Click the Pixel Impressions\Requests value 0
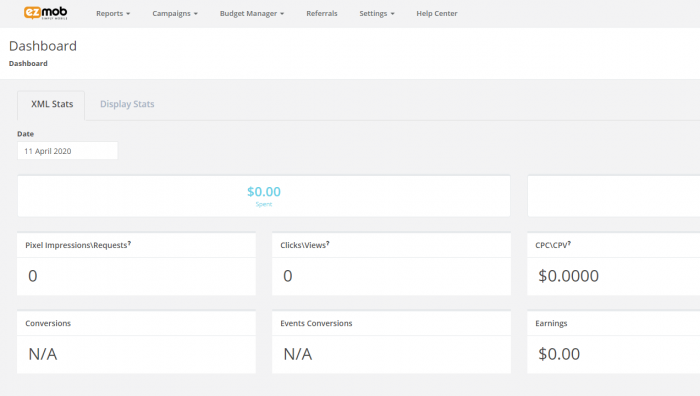700x396 pixels. click(x=33, y=276)
